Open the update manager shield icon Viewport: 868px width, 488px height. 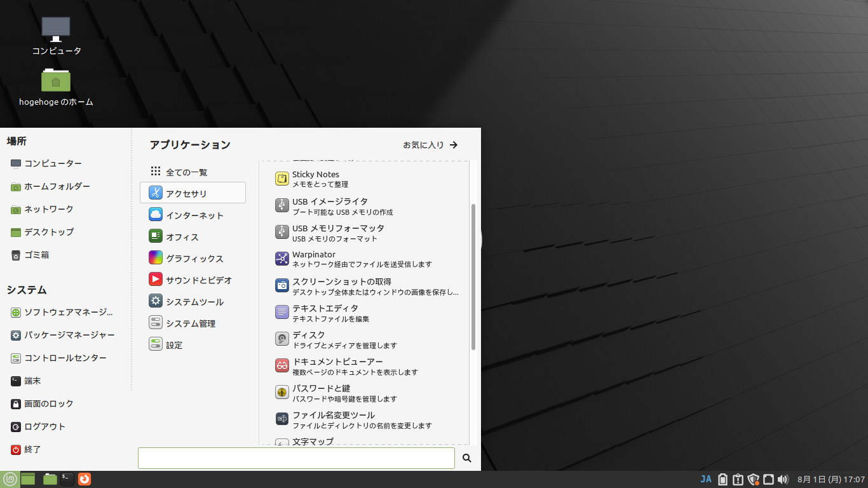(x=754, y=479)
